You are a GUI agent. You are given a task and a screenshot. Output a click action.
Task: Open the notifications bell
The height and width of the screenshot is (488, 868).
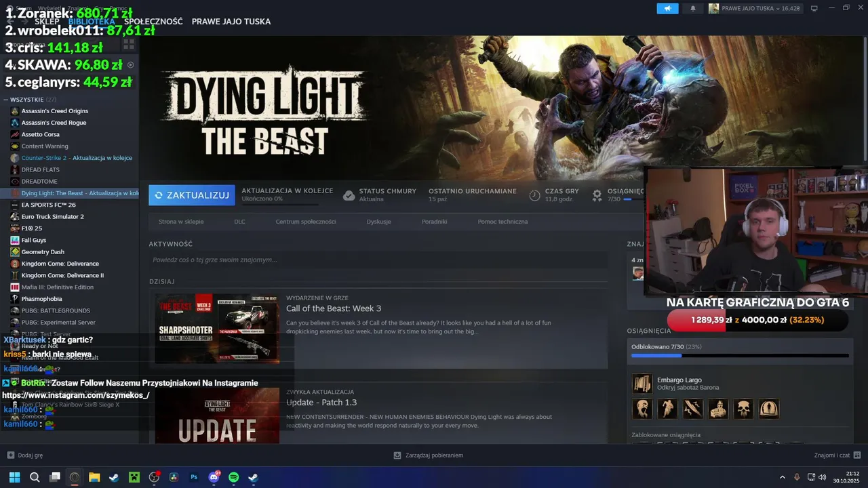693,8
